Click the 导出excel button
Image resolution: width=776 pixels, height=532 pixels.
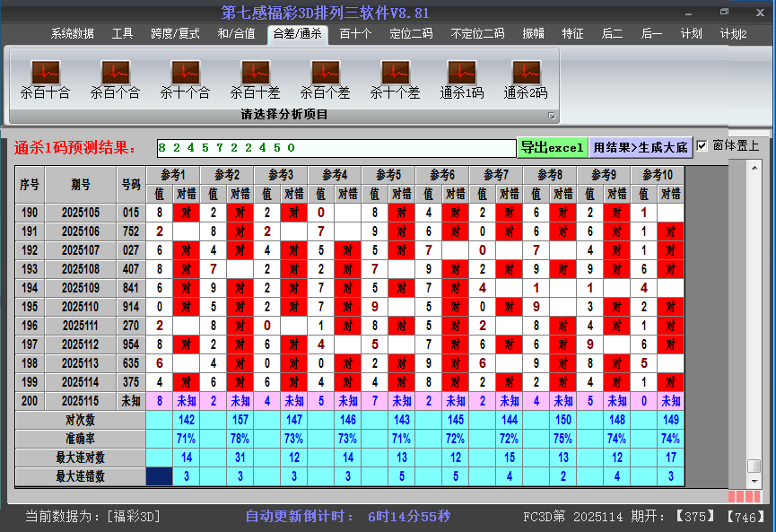pos(553,147)
